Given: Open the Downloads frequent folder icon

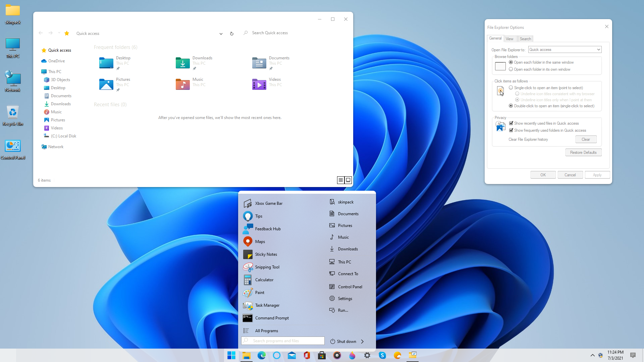Looking at the screenshot, I should click(x=183, y=63).
